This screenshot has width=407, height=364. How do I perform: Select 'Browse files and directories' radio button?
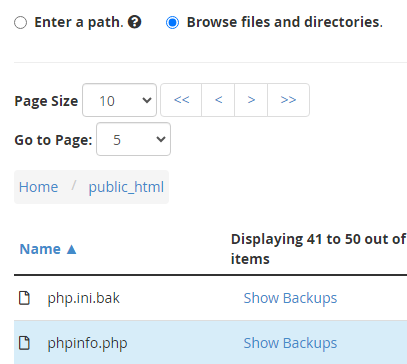172,23
